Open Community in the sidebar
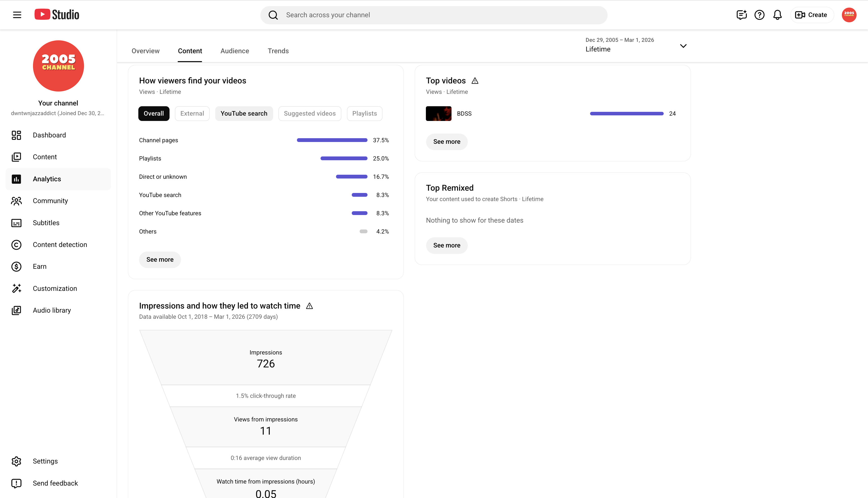Image resolution: width=868 pixels, height=498 pixels. click(x=58, y=201)
